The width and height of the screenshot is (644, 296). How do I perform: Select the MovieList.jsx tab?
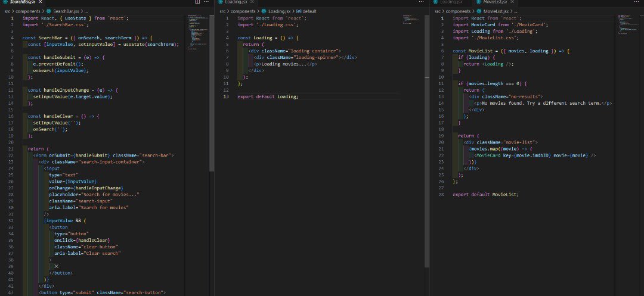coord(494,2)
